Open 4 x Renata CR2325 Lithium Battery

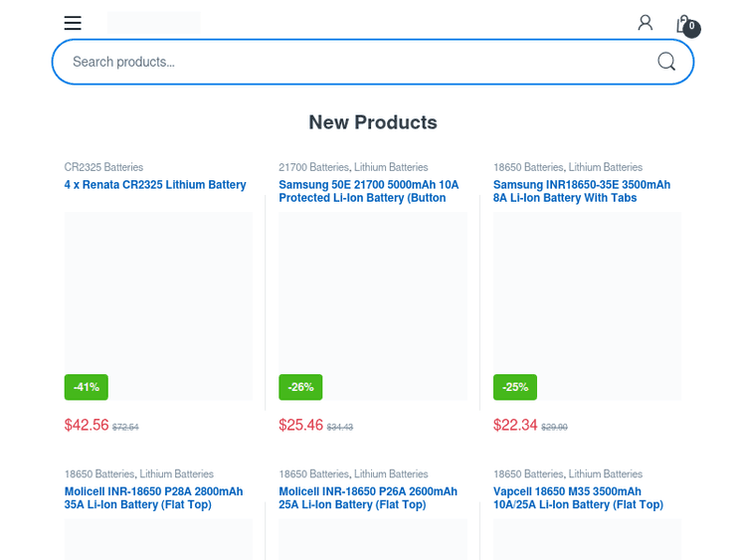coord(155,185)
